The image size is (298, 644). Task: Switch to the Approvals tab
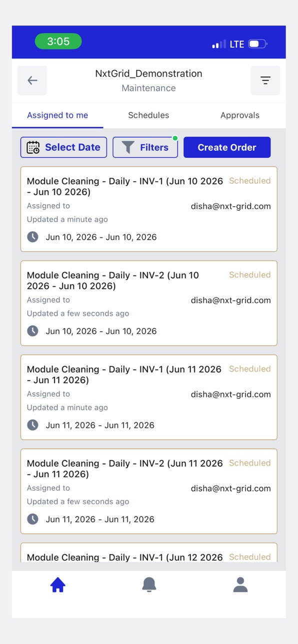tap(240, 115)
